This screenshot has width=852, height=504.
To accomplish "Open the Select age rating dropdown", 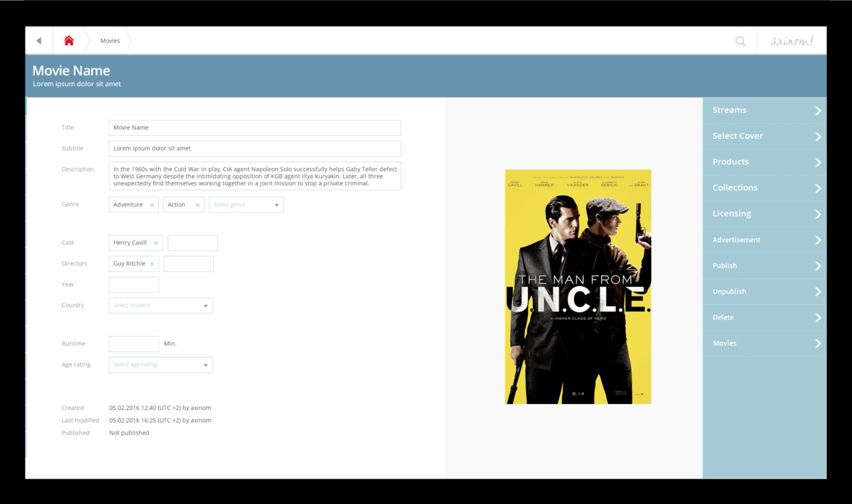I will (x=161, y=365).
